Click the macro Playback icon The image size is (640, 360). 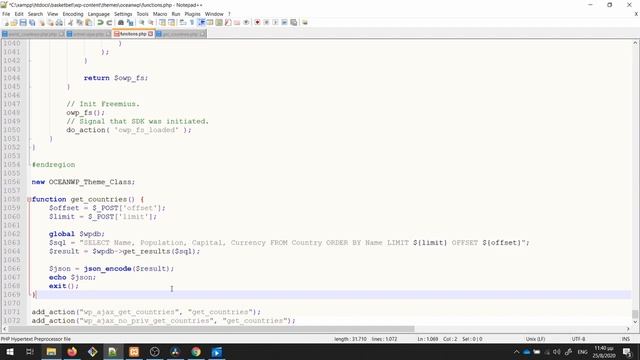(x=275, y=22)
